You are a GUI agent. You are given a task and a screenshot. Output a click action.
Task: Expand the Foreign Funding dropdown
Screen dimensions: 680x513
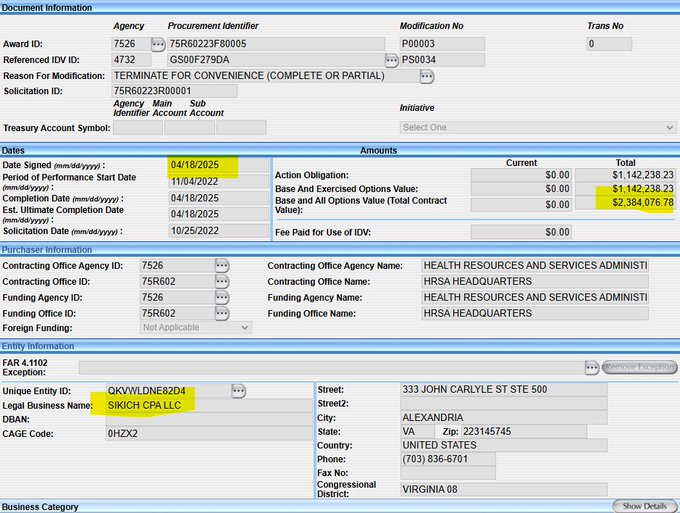coord(195,328)
